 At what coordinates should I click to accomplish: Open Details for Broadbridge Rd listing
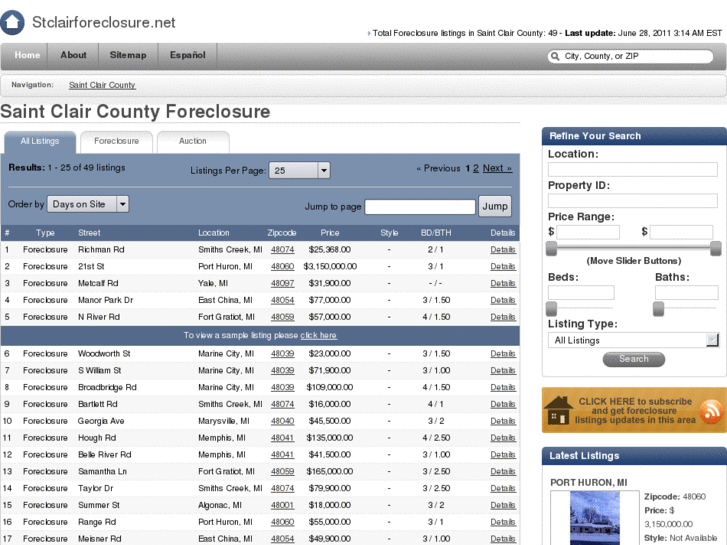tap(503, 387)
